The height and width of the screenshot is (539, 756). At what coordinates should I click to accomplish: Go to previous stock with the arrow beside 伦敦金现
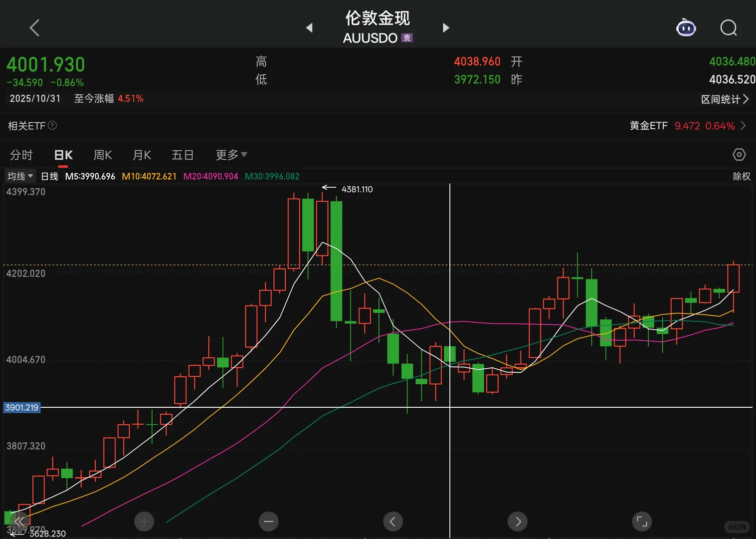pos(309,28)
